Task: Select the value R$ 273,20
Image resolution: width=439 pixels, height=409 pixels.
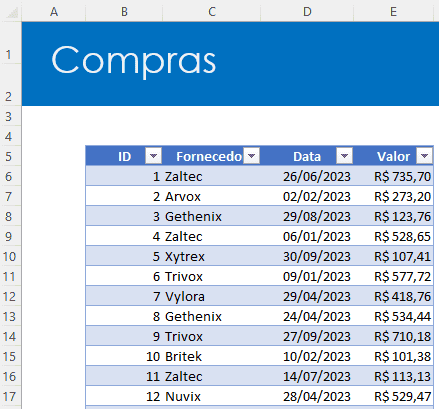Action: 393,196
